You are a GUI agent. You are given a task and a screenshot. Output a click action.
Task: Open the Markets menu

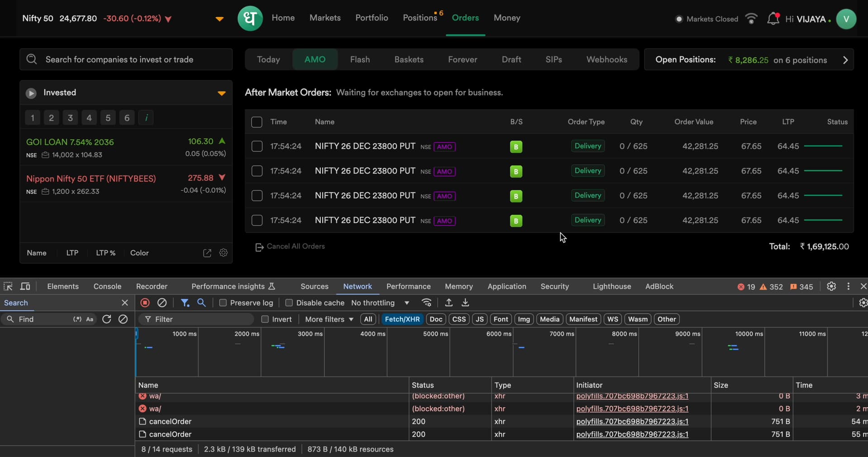[325, 18]
